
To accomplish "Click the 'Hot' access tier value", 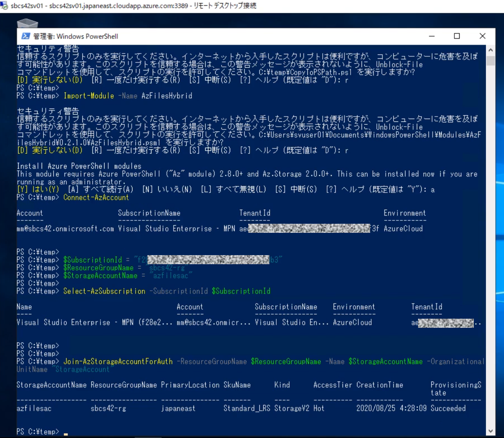I will (319, 408).
